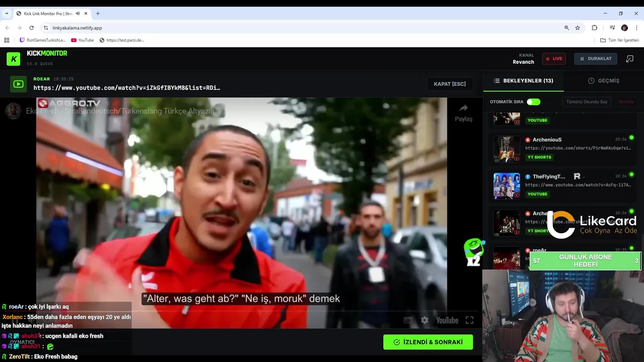The width and height of the screenshot is (644, 362).
Task: Click the YOUTUBE tag under TheFlyingT item
Action: click(x=537, y=194)
